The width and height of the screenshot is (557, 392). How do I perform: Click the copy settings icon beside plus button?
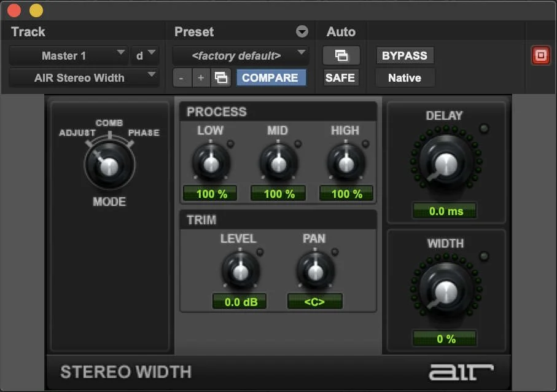pos(220,77)
